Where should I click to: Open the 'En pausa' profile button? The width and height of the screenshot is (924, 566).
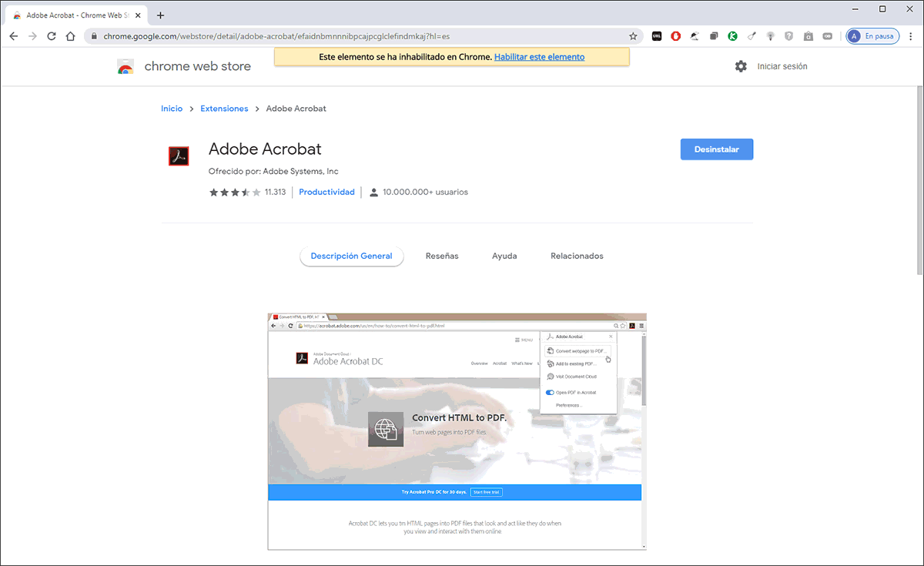point(872,36)
